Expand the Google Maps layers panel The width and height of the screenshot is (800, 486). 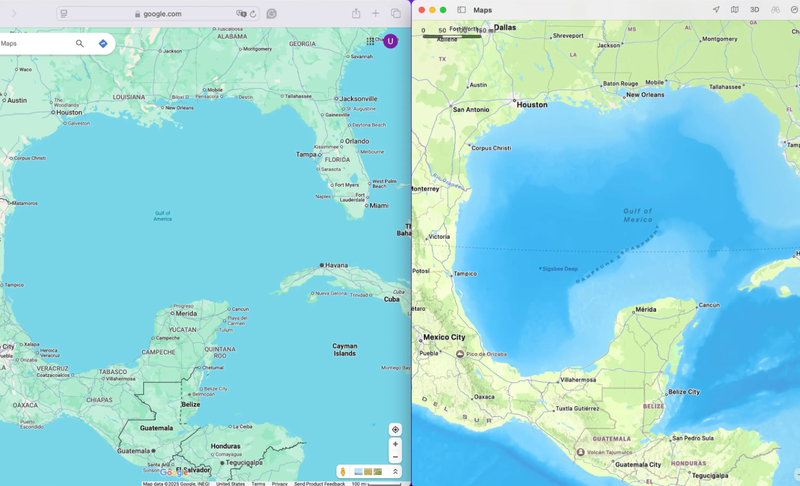tap(395, 472)
